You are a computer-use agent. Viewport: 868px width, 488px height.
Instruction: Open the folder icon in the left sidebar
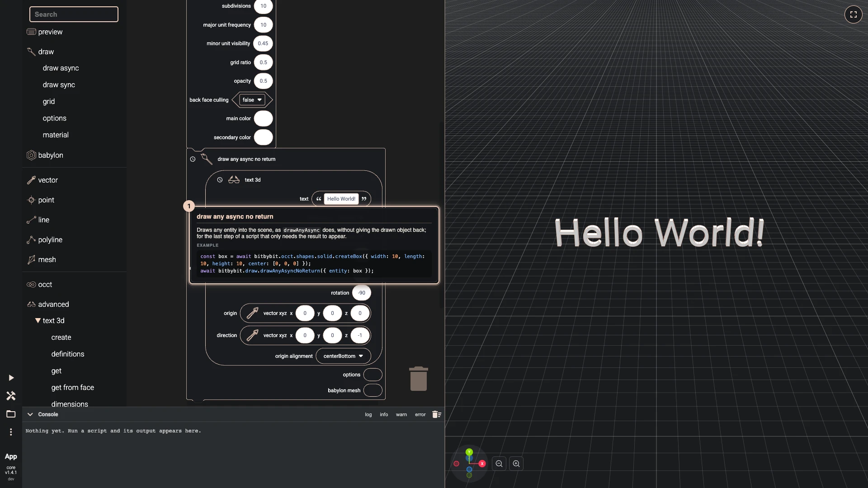pos(11,414)
